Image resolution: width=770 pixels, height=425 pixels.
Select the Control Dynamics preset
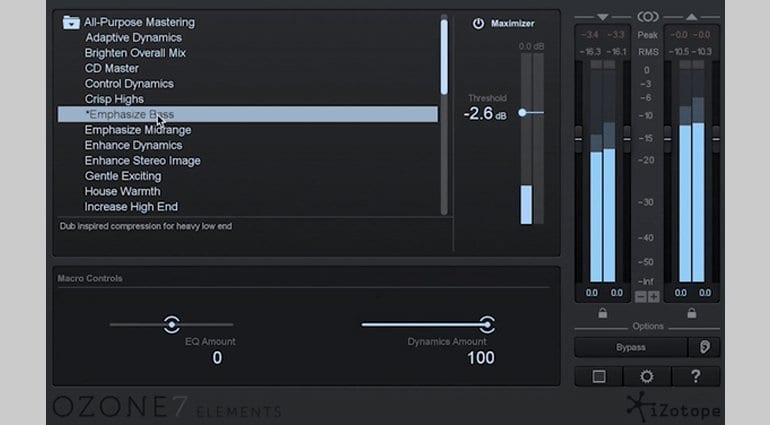(129, 84)
